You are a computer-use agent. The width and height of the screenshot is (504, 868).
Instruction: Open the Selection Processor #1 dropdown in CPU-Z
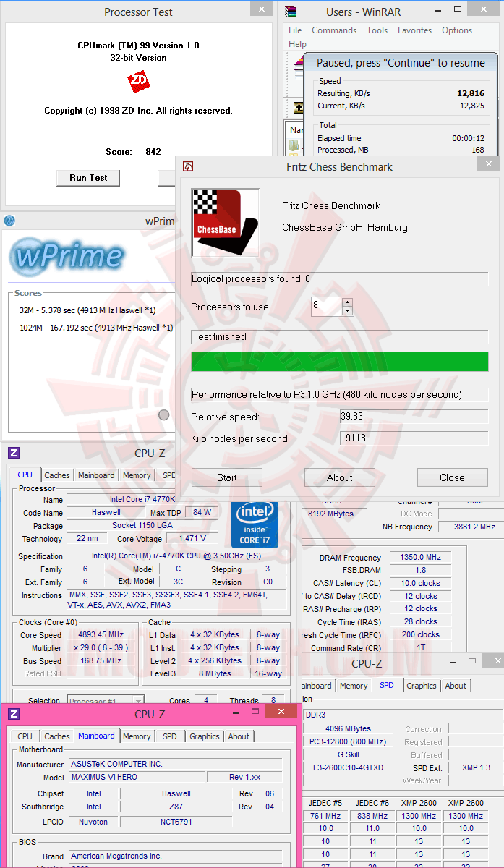tap(106, 700)
